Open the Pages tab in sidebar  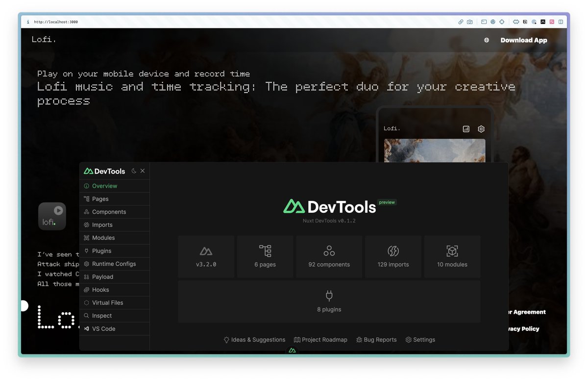[115, 199]
